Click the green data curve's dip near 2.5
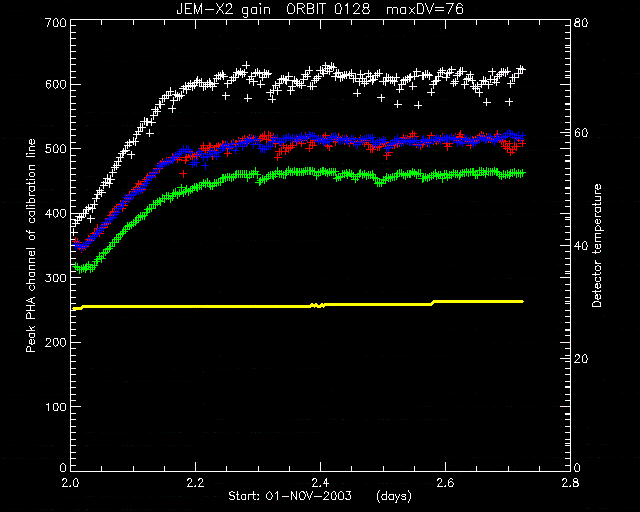 tap(380, 182)
